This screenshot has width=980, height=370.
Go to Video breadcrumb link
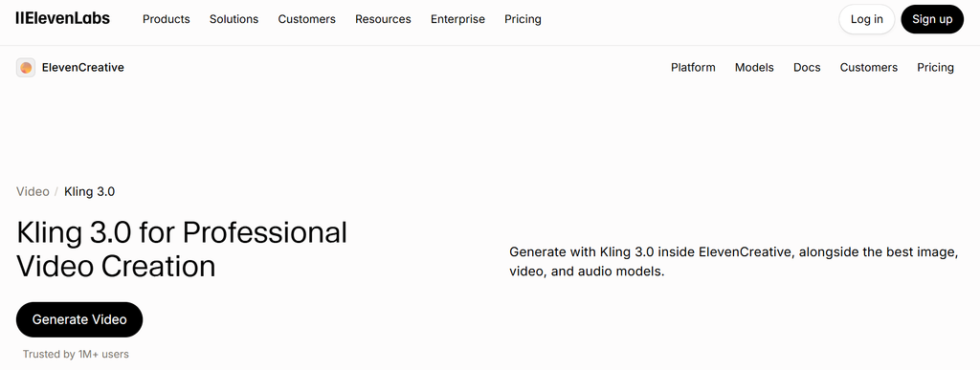[x=33, y=191]
